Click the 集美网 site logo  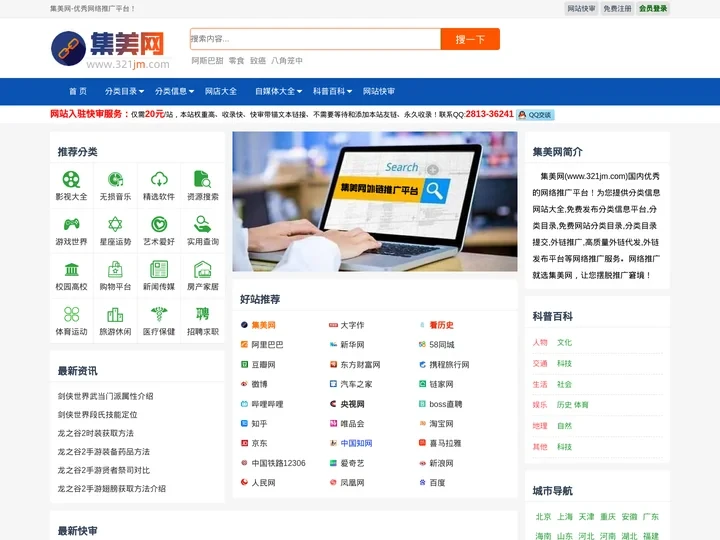(110, 49)
